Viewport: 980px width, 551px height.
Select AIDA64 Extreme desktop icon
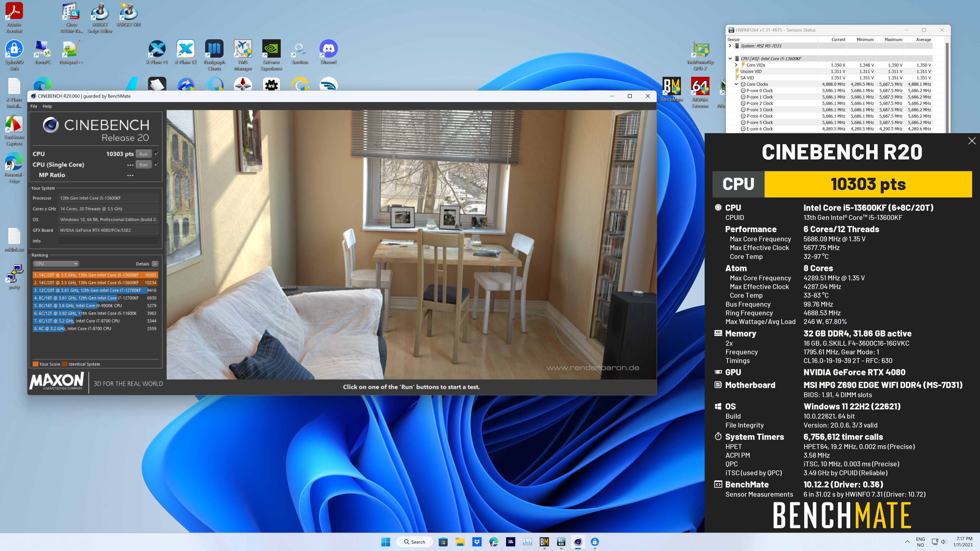coord(700,93)
